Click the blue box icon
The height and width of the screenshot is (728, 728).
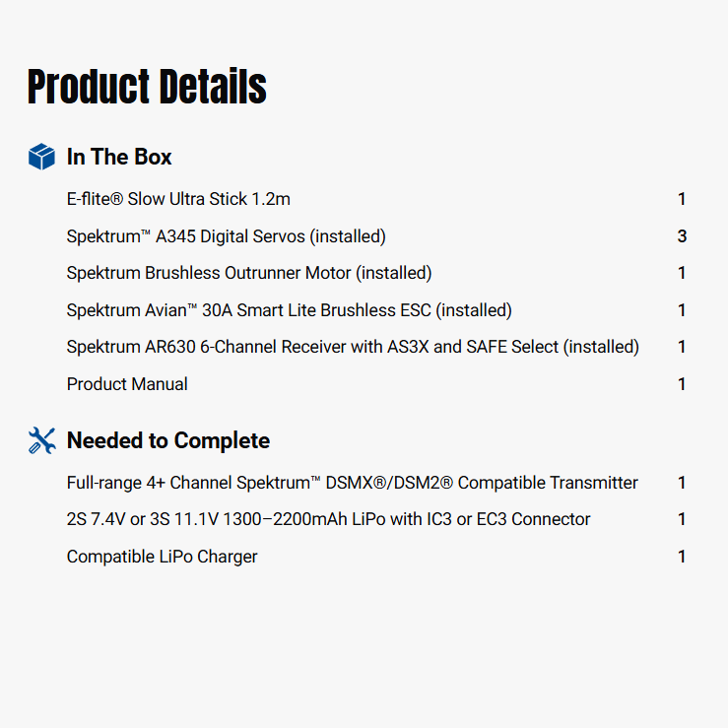tap(41, 157)
